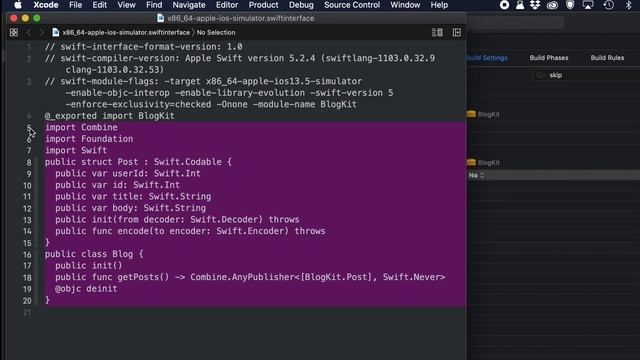Click the shield icon in menu bar

point(570,5)
